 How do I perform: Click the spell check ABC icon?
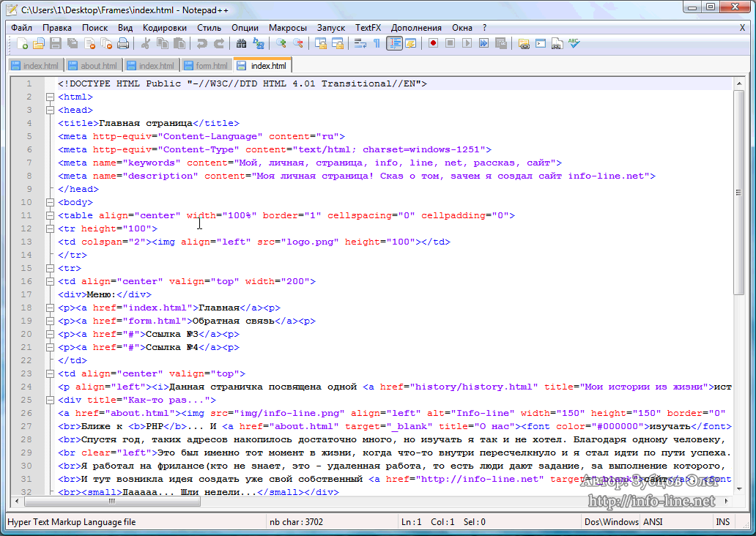[x=574, y=44]
